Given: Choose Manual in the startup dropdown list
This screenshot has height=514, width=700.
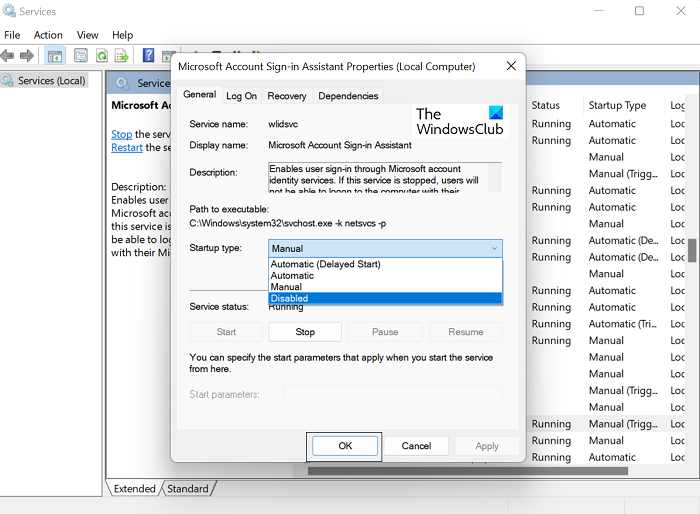Looking at the screenshot, I should (385, 287).
